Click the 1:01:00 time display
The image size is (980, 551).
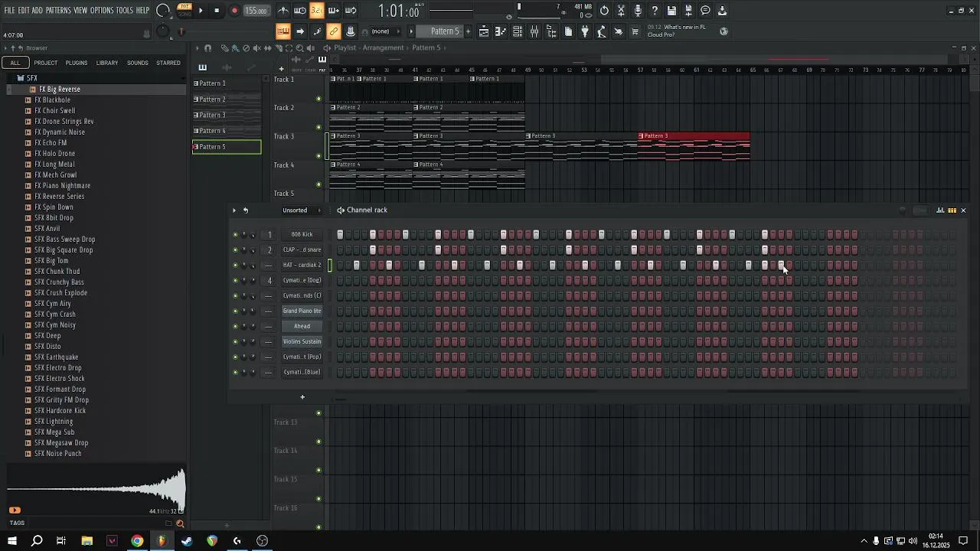(399, 11)
